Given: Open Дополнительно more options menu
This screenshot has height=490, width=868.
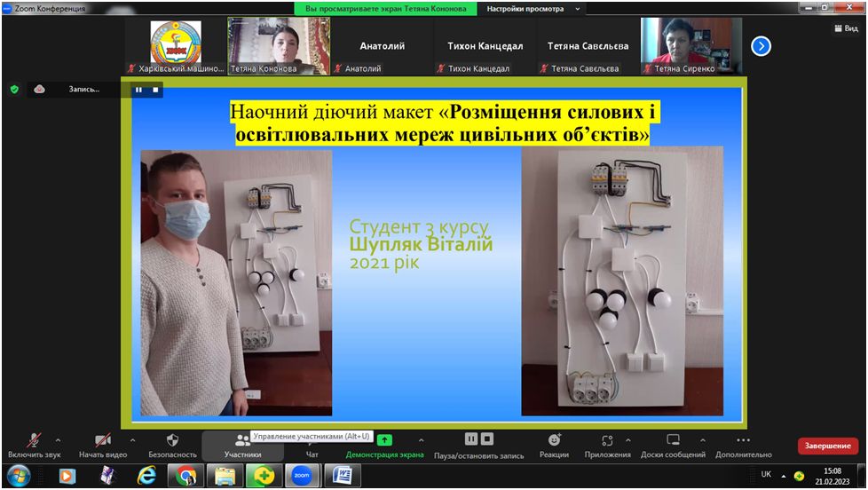Looking at the screenshot, I should (744, 445).
